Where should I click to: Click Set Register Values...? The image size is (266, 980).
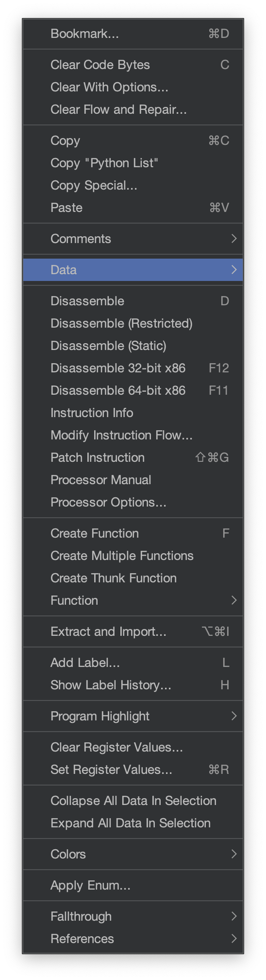point(133,770)
